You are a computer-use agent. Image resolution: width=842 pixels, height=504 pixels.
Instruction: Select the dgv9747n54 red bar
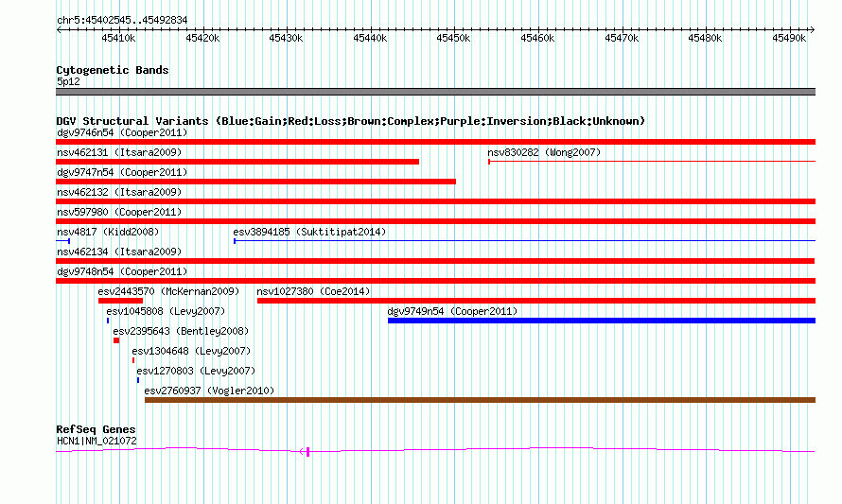[256, 182]
